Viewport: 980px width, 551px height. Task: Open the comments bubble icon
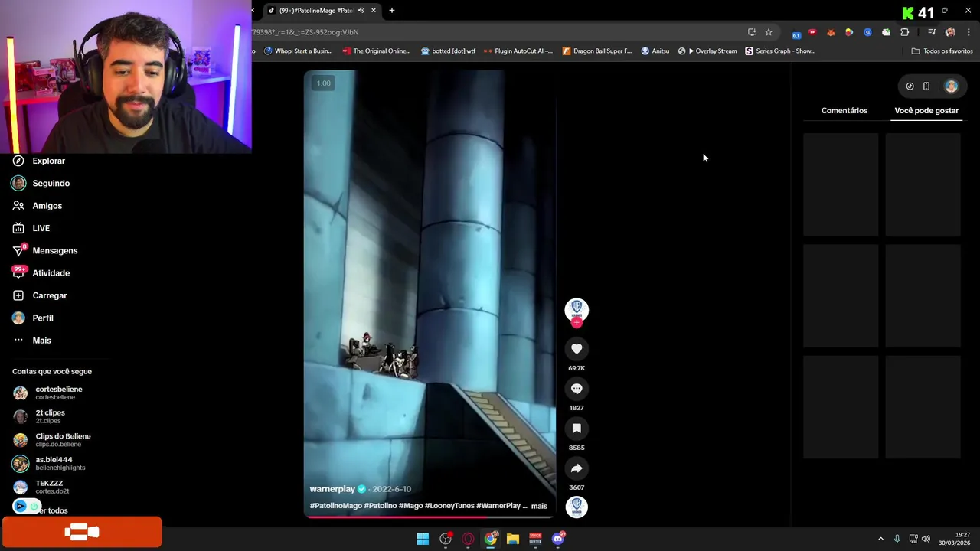click(x=577, y=389)
